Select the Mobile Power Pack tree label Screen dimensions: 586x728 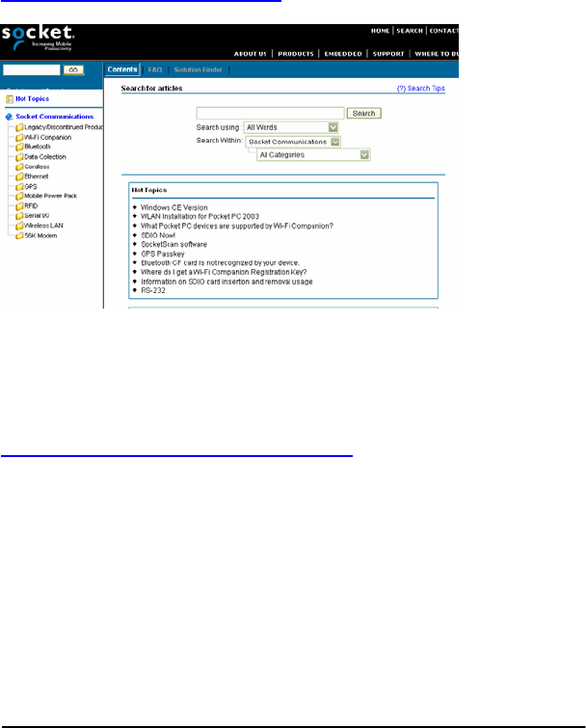coord(50,196)
